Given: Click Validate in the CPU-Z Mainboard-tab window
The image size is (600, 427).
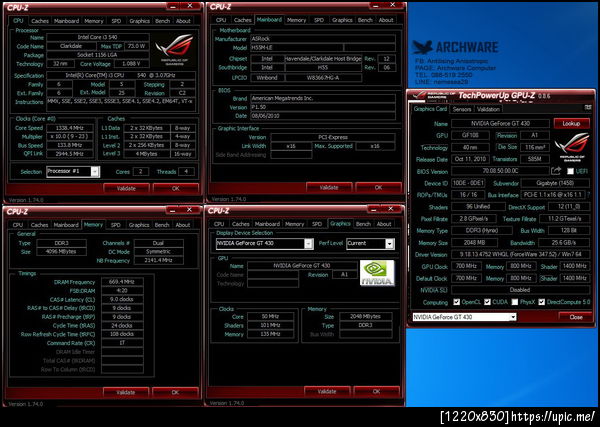Looking at the screenshot, I should click(x=329, y=187).
